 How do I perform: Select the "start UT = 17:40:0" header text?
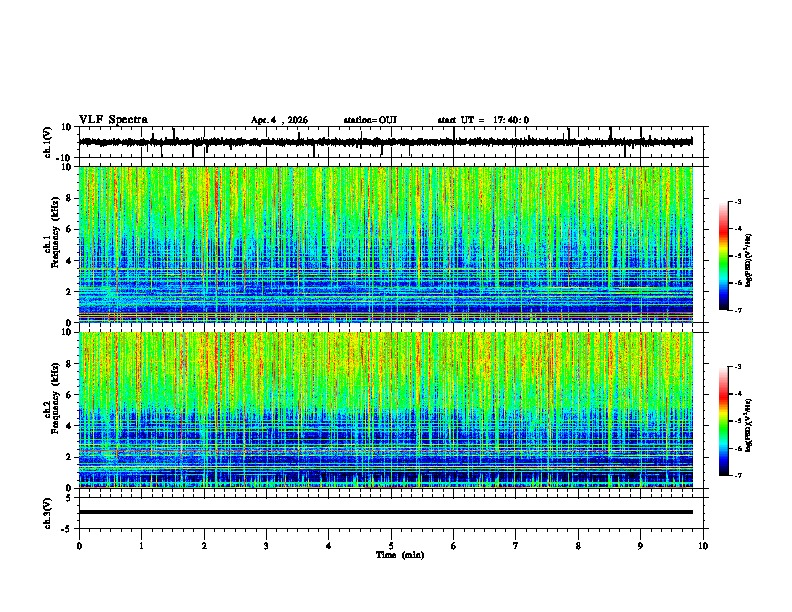pos(483,120)
